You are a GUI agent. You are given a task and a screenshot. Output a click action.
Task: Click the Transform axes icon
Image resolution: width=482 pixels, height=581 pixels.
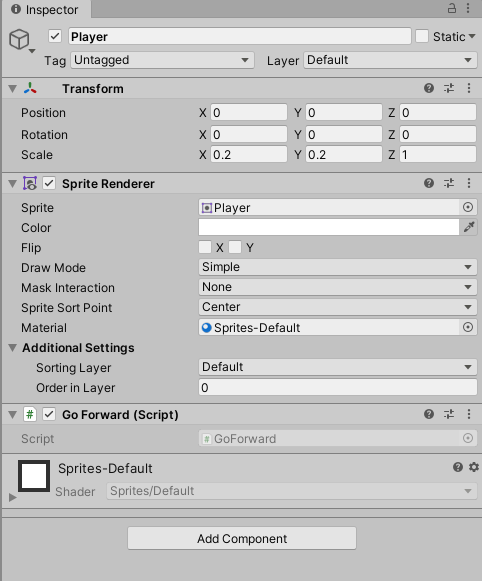point(30,89)
